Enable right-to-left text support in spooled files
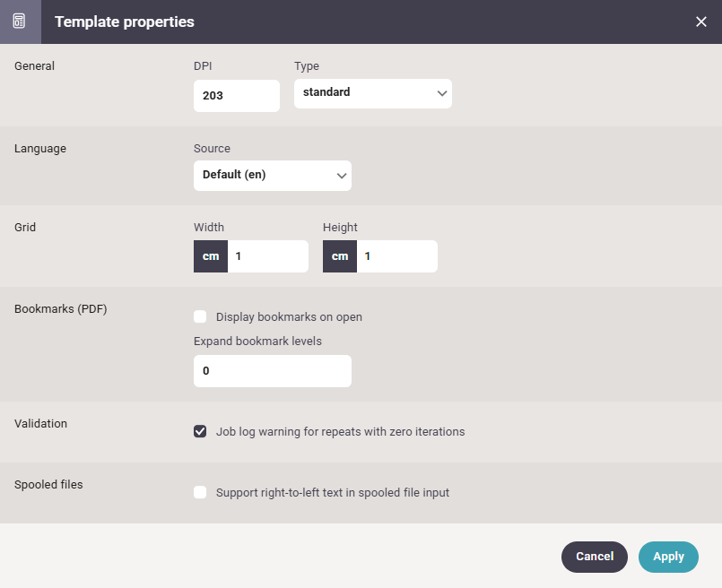The image size is (722, 588). point(200,492)
